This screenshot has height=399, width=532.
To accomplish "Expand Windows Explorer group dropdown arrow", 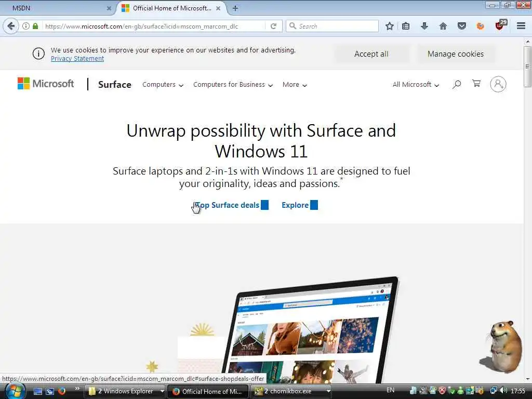I will (162, 391).
